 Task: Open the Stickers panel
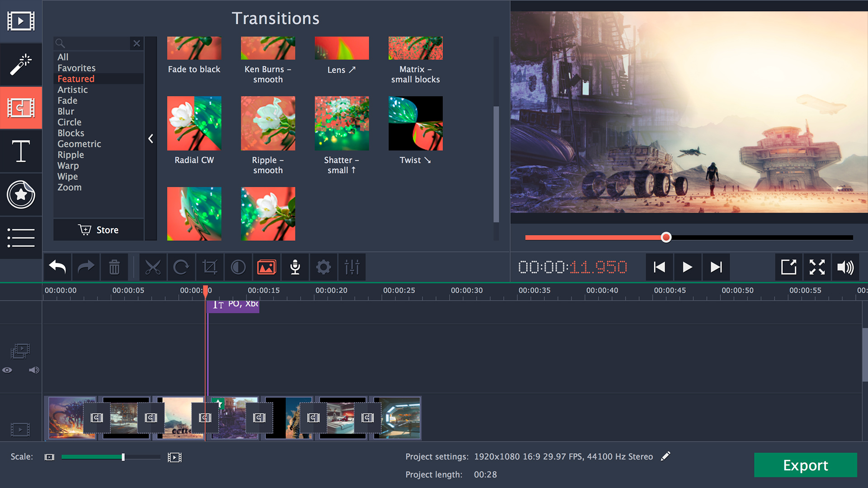coord(21,195)
